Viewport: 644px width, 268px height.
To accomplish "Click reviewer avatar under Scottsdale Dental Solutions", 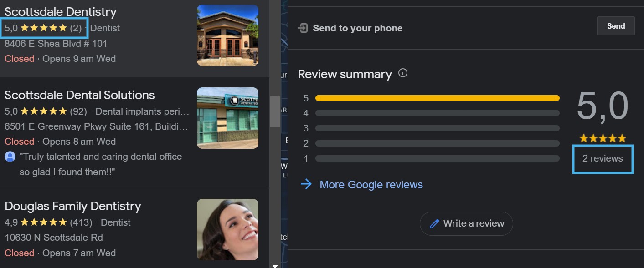I will (x=10, y=157).
